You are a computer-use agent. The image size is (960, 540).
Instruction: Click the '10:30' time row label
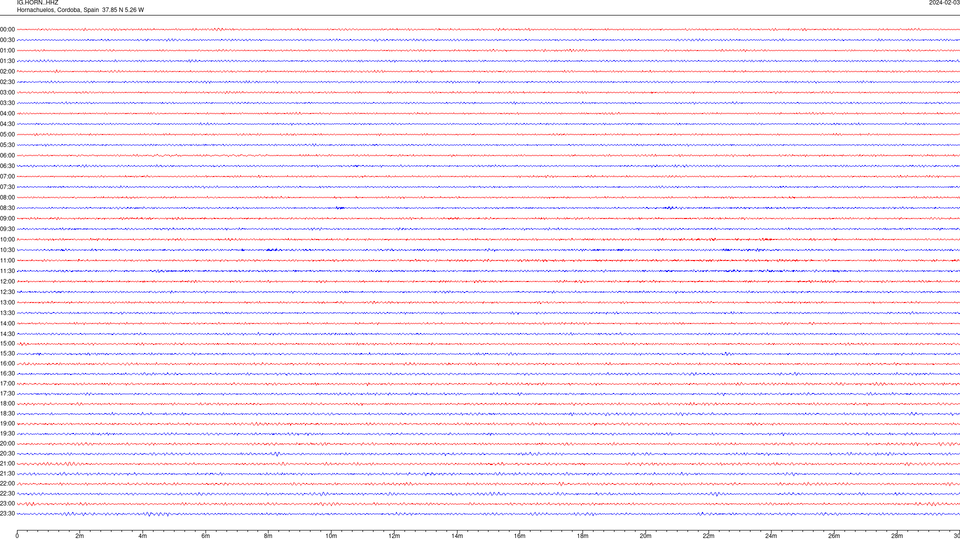click(7, 250)
